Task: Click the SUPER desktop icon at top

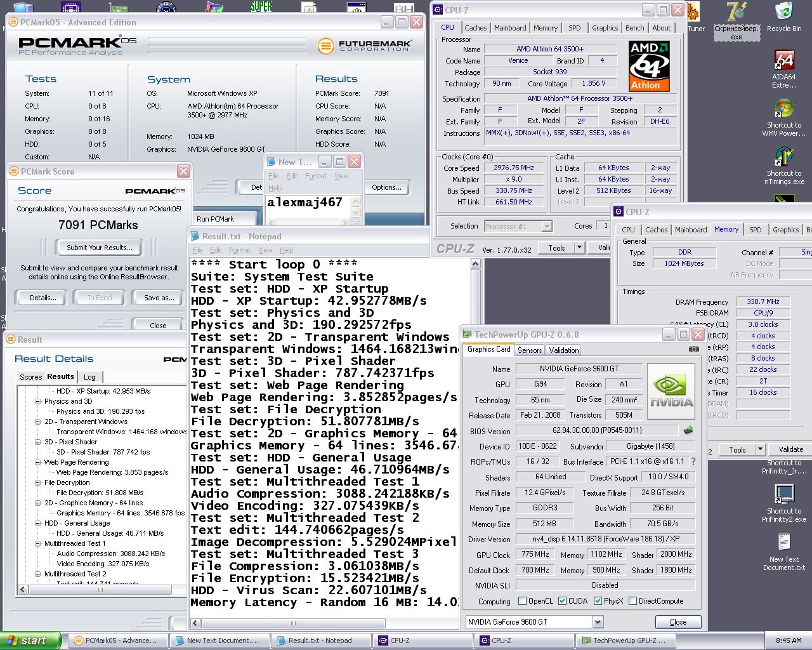Action: click(261, 7)
